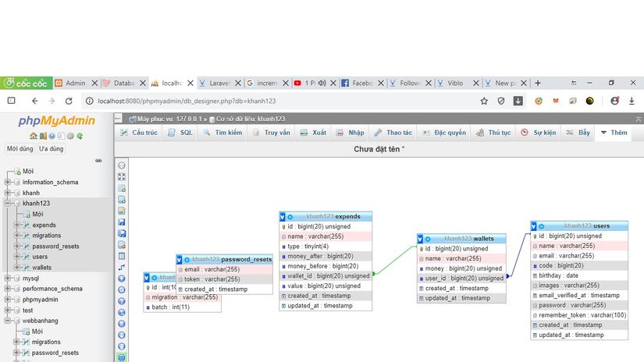
Task: Switch to the Viblo browser tab
Action: 455,83
